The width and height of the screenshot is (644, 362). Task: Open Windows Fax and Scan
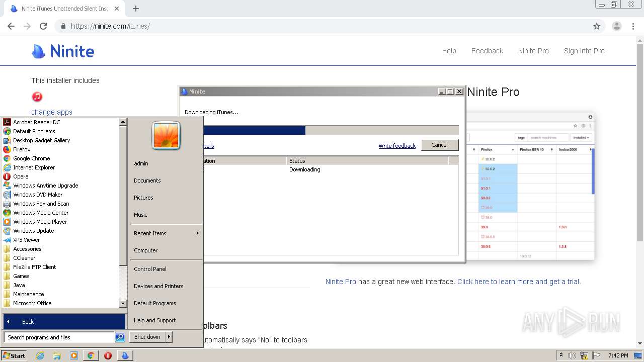click(x=41, y=204)
